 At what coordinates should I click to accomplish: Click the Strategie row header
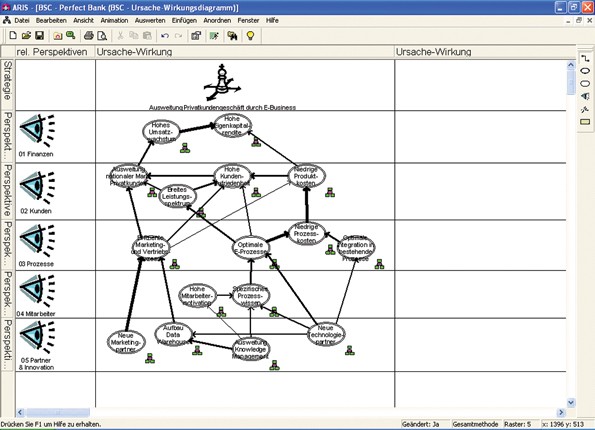(8, 83)
